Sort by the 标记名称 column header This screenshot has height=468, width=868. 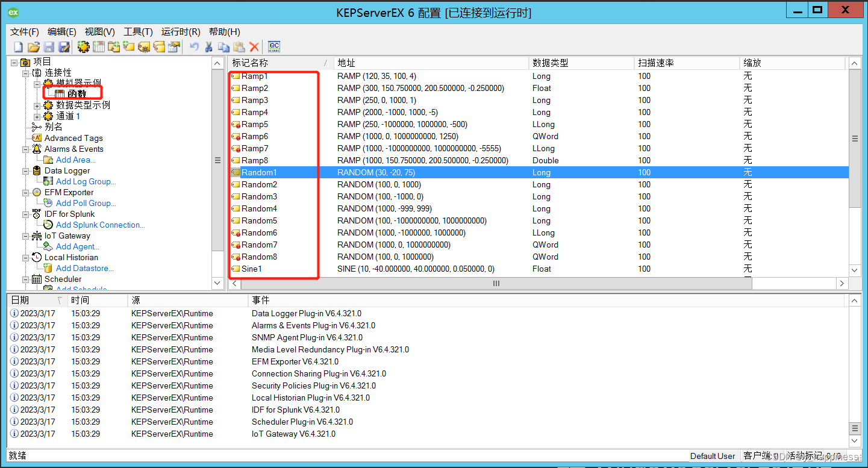281,63
